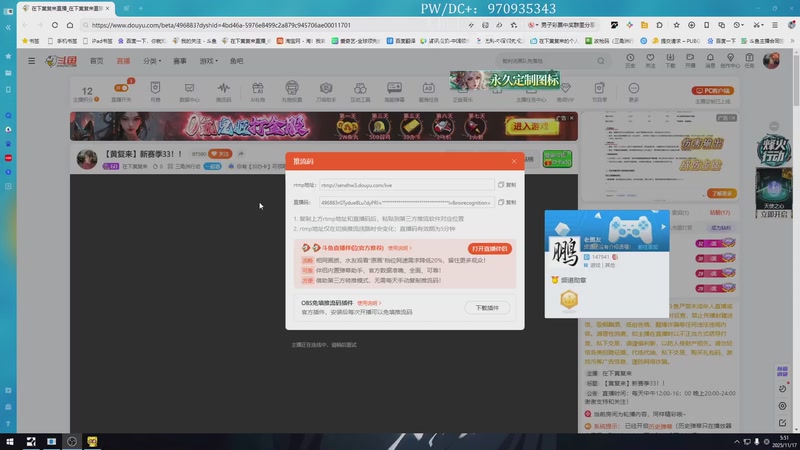The height and width of the screenshot is (450, 800).
Task: Click 立即开启 under 烽火行动 widget
Action: click(x=774, y=214)
